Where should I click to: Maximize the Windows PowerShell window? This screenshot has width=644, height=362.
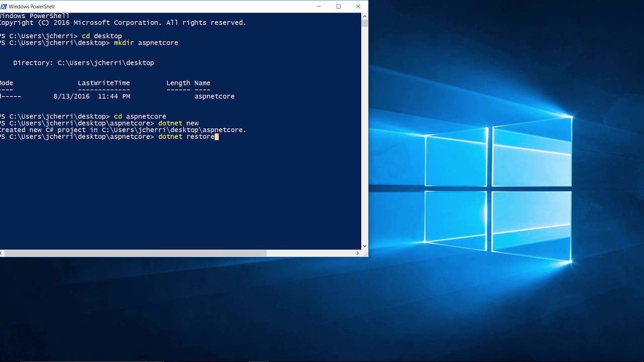pyautogui.click(x=339, y=7)
